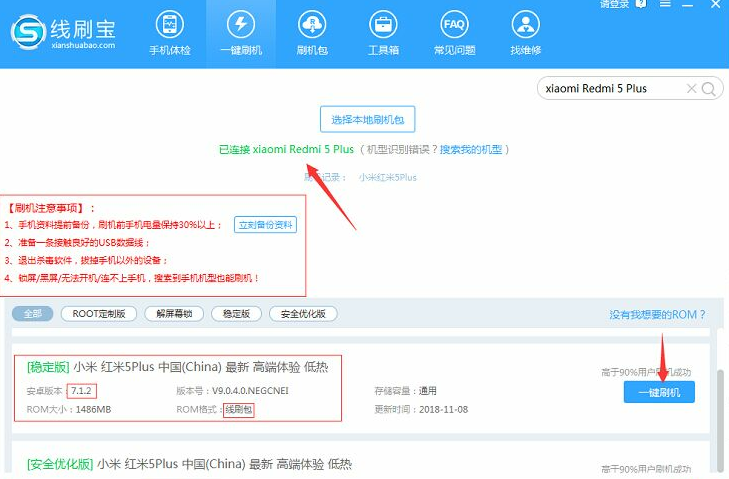Image resolution: width=729 pixels, height=479 pixels.
Task: Filter ROMs by 稳定版
Action: click(x=238, y=314)
